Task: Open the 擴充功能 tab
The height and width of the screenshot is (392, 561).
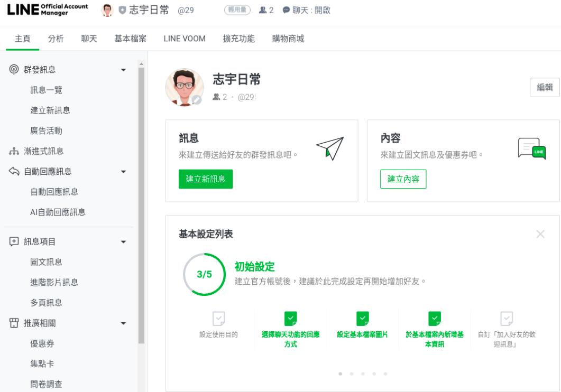Action: (x=238, y=39)
